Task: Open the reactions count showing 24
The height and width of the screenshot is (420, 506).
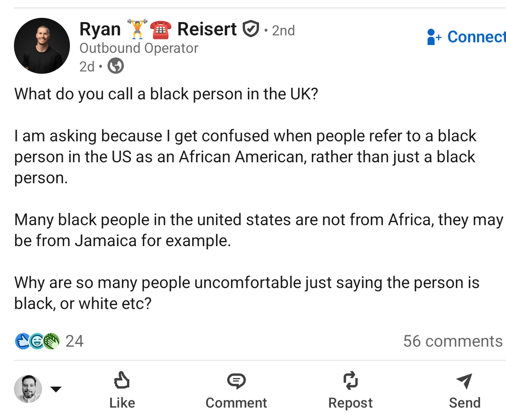Action: pos(74,341)
